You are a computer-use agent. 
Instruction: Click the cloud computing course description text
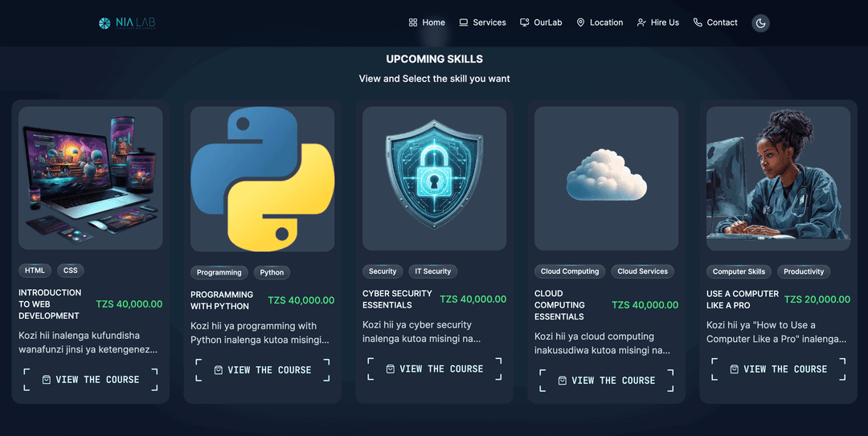click(602, 344)
